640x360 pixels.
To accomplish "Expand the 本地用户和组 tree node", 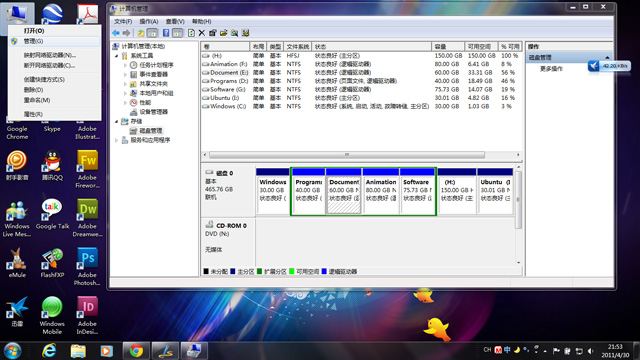I will tap(125, 93).
